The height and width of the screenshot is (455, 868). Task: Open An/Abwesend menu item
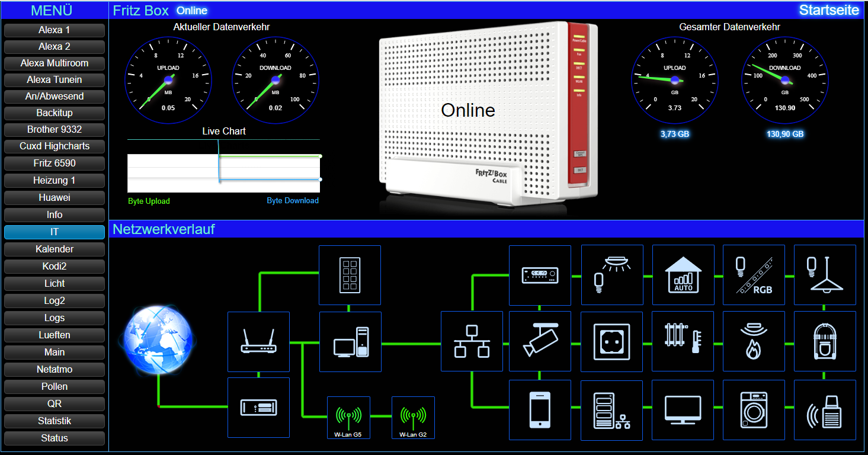pyautogui.click(x=55, y=96)
